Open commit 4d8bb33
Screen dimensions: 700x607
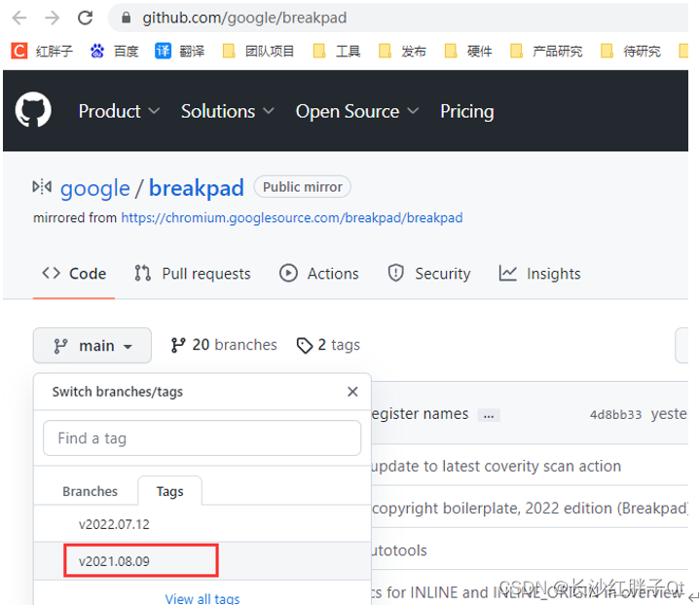tap(615, 415)
